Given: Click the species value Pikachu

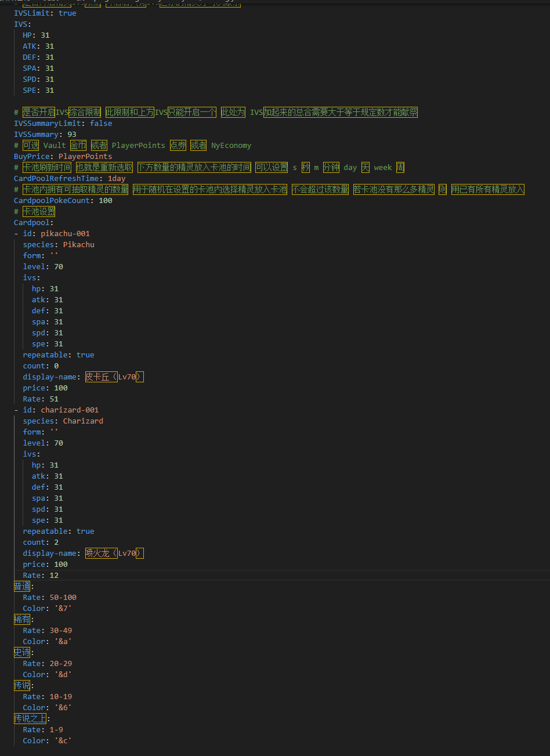Looking at the screenshot, I should pos(78,244).
